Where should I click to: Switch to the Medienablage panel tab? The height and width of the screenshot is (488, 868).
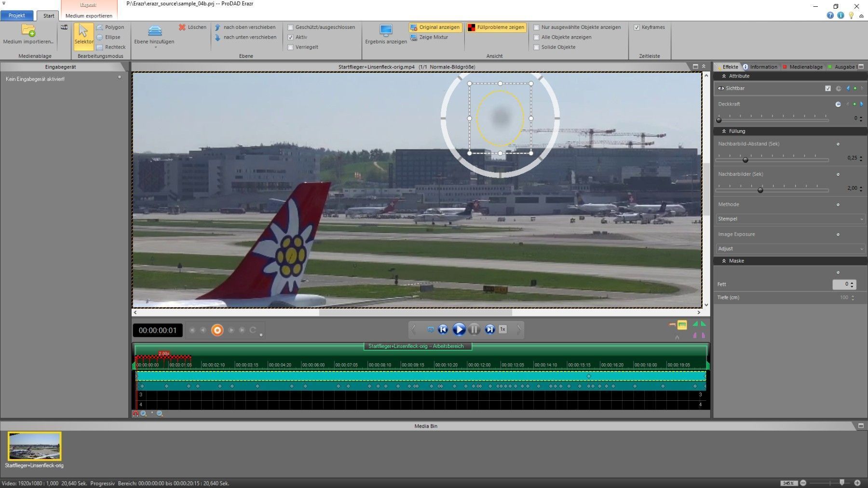(x=805, y=67)
